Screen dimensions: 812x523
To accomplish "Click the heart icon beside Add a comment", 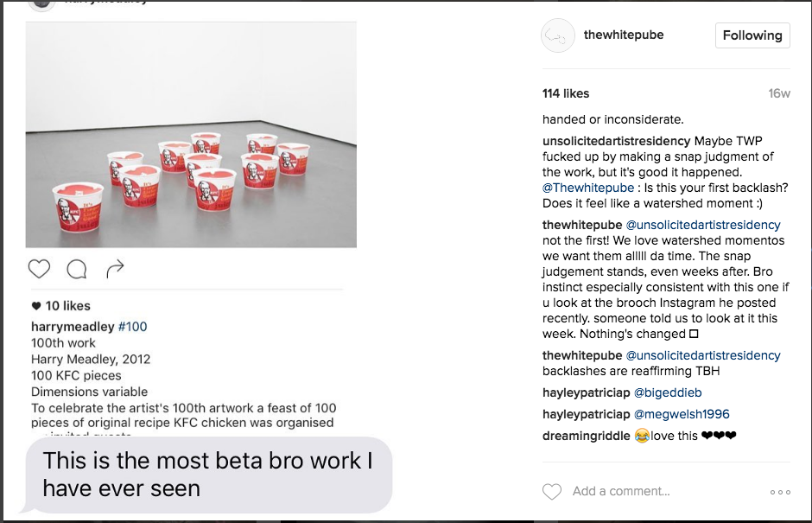I will [x=551, y=491].
